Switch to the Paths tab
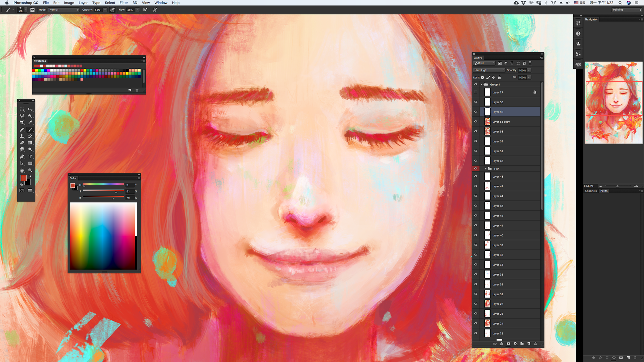This screenshot has width=644, height=362. 604,191
